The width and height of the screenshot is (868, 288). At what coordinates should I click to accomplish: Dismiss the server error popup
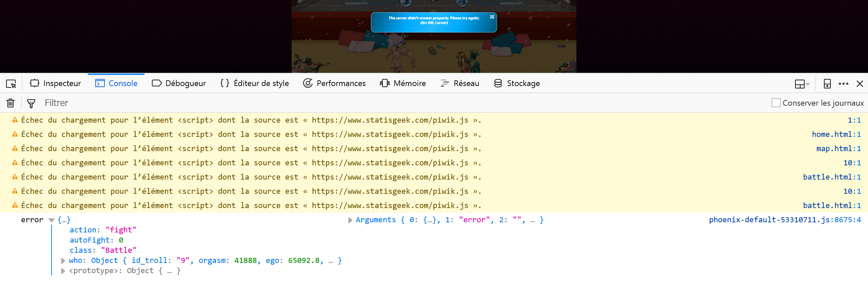(492, 17)
